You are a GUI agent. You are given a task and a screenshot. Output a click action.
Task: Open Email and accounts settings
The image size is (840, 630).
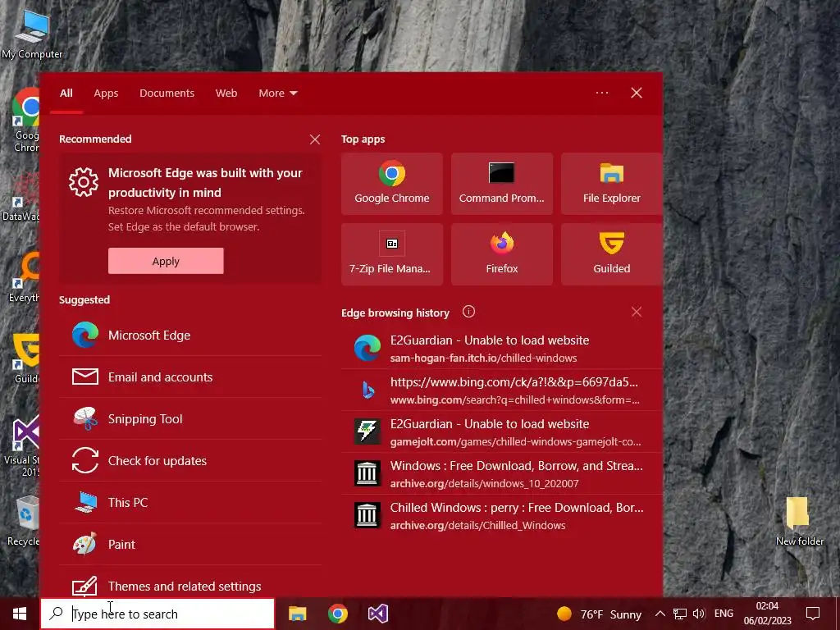pyautogui.click(x=190, y=377)
